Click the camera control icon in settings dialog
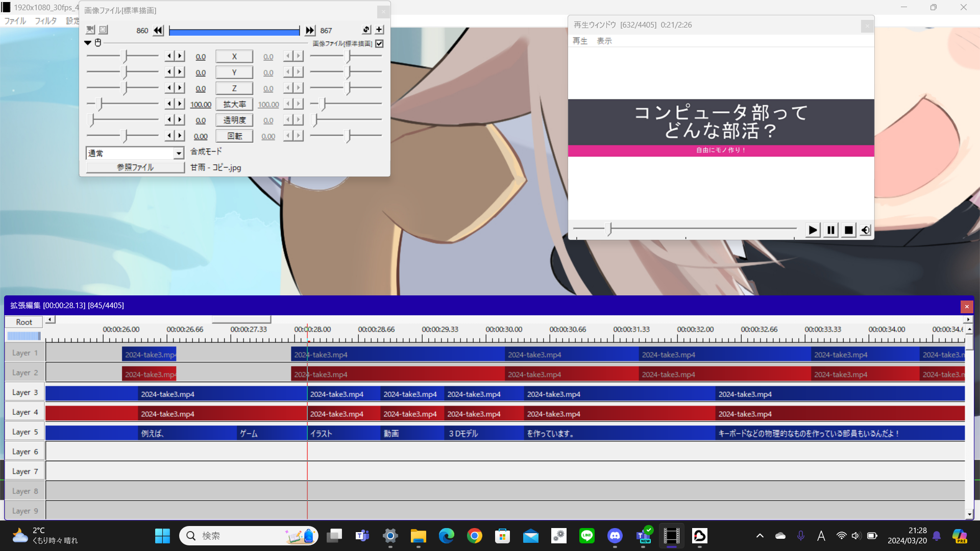The height and width of the screenshot is (551, 980). point(90,30)
